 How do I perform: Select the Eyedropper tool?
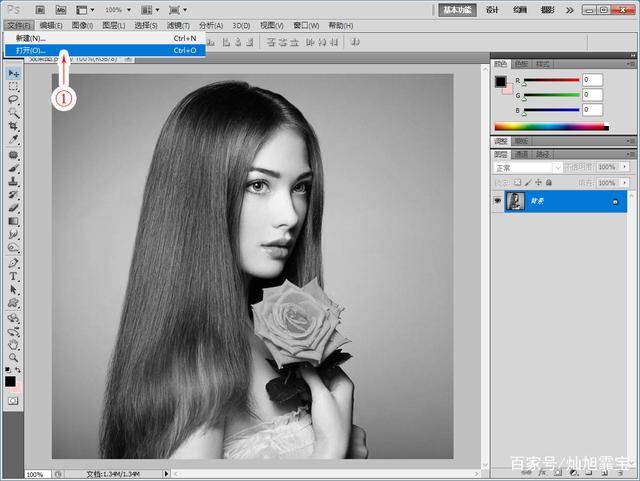coord(13,140)
